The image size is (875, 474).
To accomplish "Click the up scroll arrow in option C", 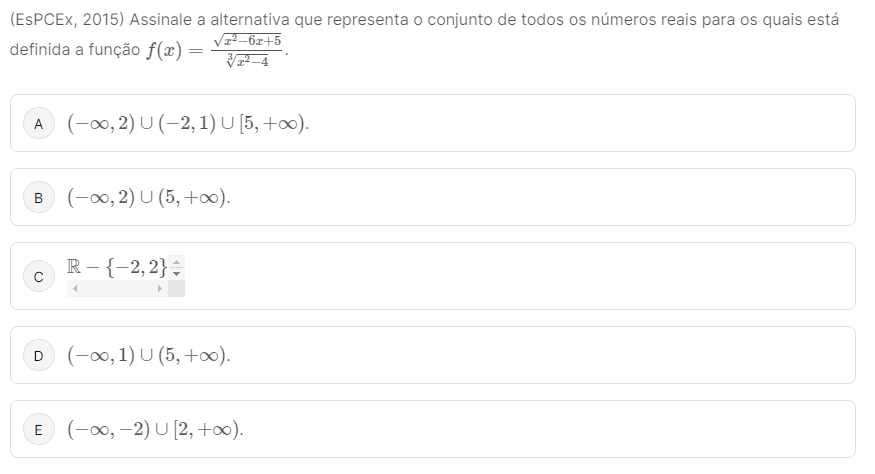I will 176,261.
